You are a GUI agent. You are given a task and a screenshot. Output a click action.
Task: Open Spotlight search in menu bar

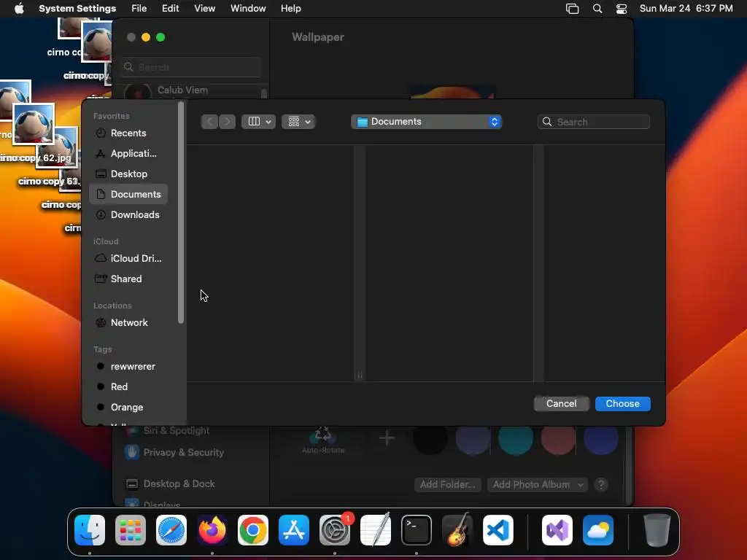coord(597,9)
